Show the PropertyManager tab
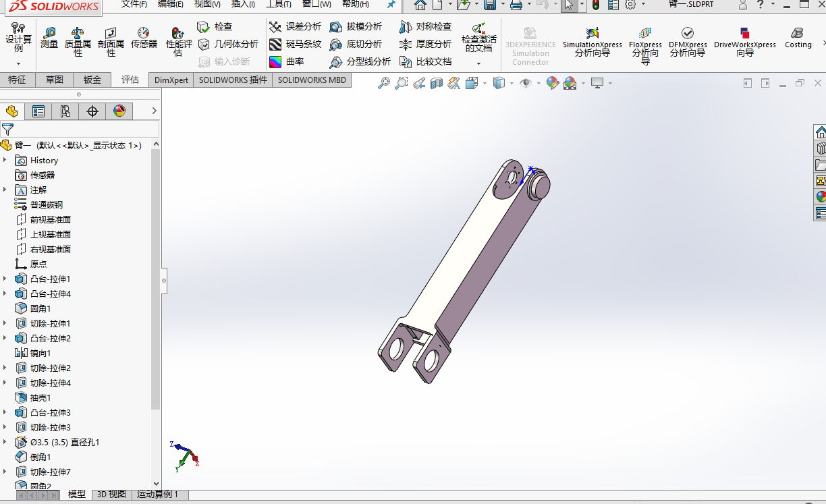 click(x=38, y=111)
